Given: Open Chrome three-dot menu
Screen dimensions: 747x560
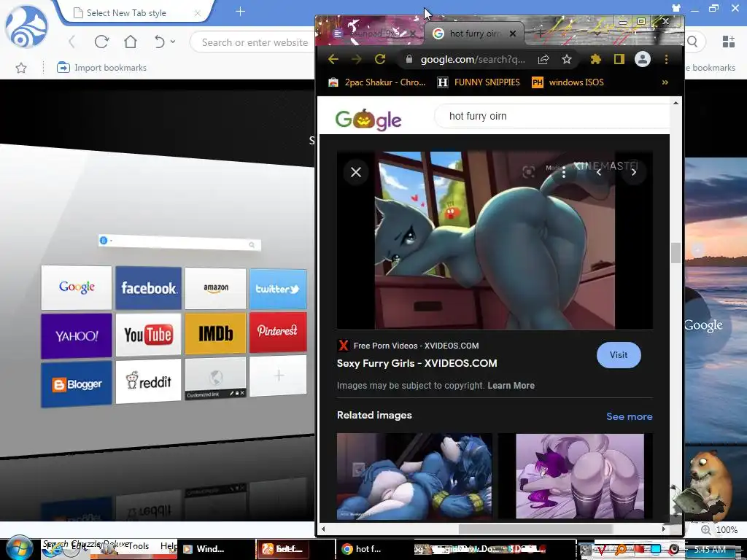Looking at the screenshot, I should (x=667, y=59).
